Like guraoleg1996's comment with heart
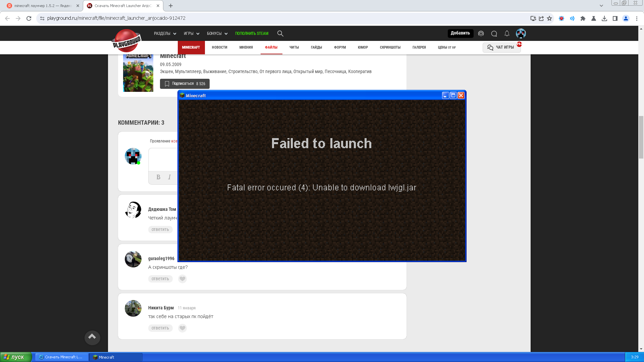This screenshot has height=362, width=644. [182, 279]
